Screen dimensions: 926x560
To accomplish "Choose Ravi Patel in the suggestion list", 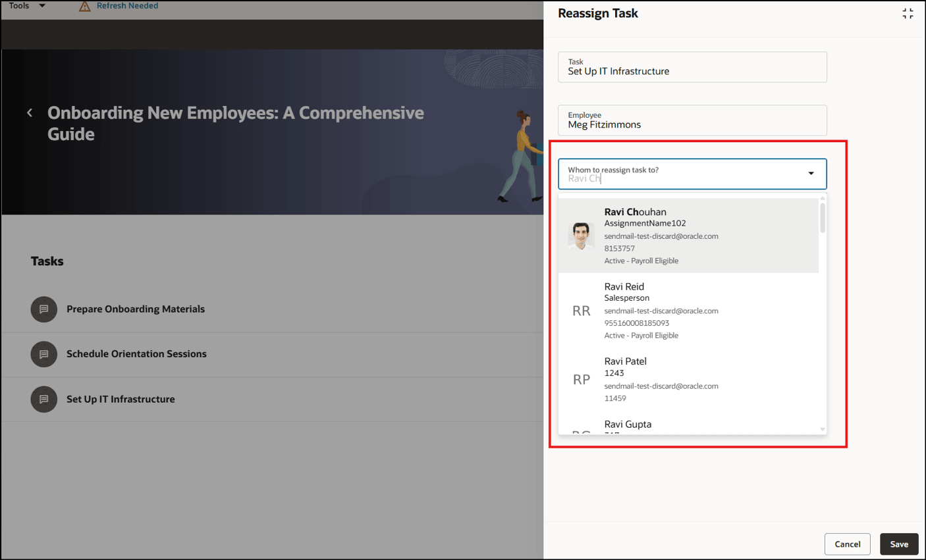I will point(688,379).
